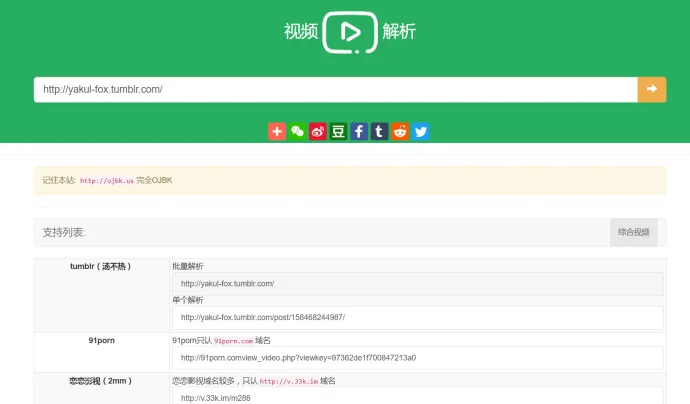Image resolution: width=690 pixels, height=404 pixels.
Task: Click the http://v.33k.im domain link
Action: pos(289,381)
